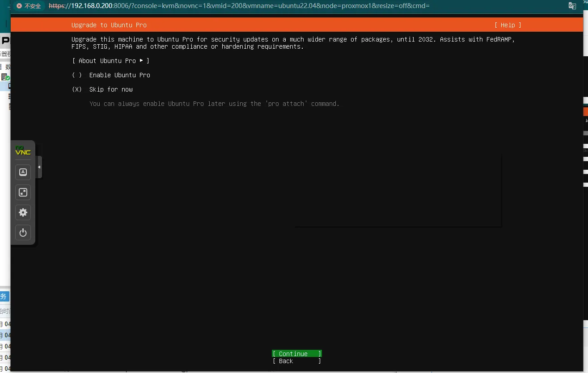
Task: Click the 'pro attach' command hint text
Action: click(x=214, y=104)
